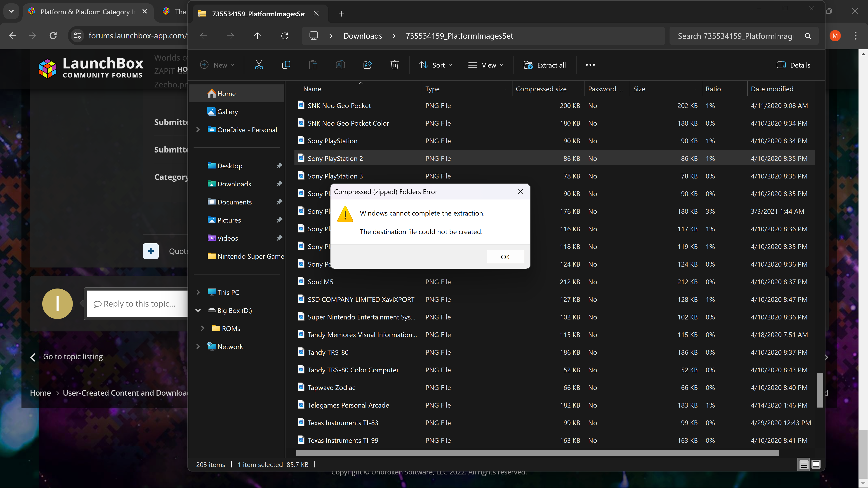Click the Chrome reload icon
The width and height of the screenshot is (868, 488).
coord(53,36)
